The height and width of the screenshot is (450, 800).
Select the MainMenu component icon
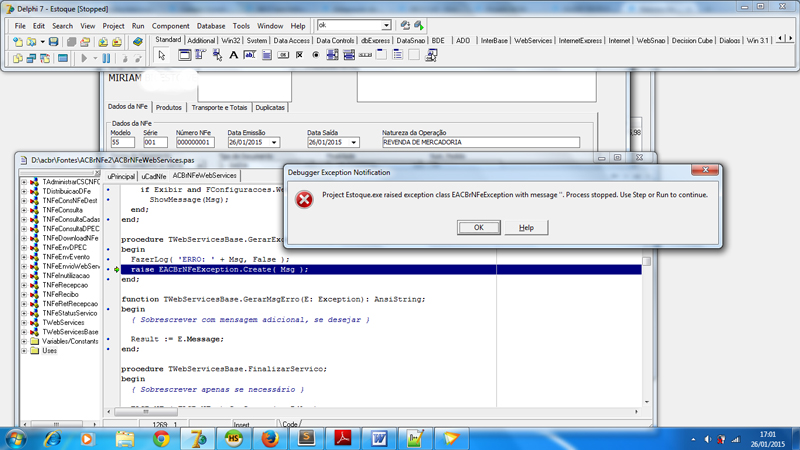(201, 55)
